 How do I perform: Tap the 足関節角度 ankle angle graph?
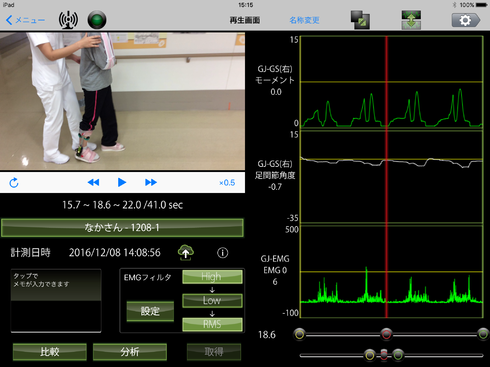[392, 177]
